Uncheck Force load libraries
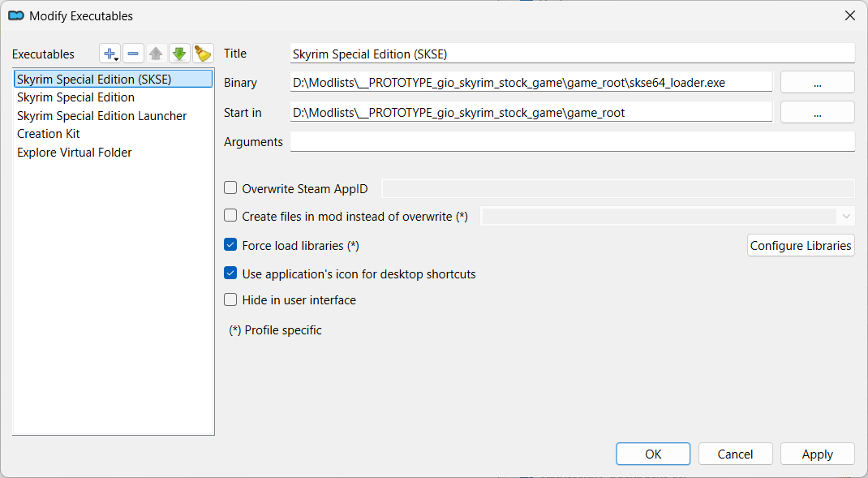 tap(230, 244)
